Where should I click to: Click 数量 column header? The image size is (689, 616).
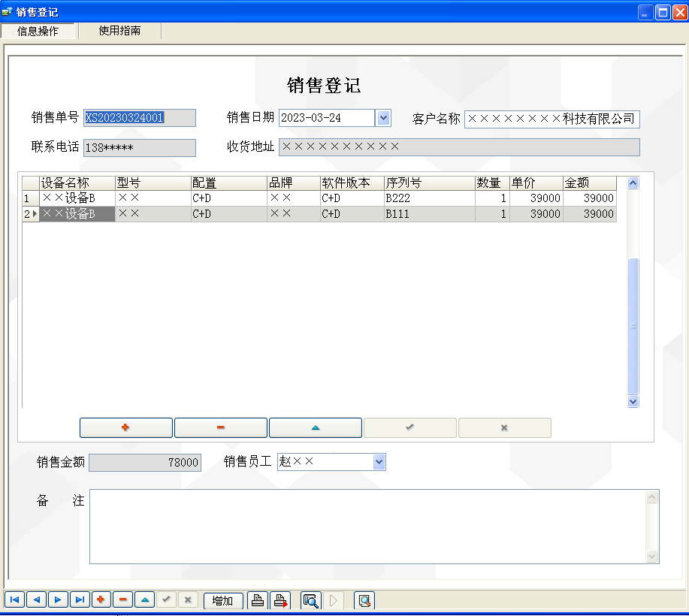click(492, 183)
